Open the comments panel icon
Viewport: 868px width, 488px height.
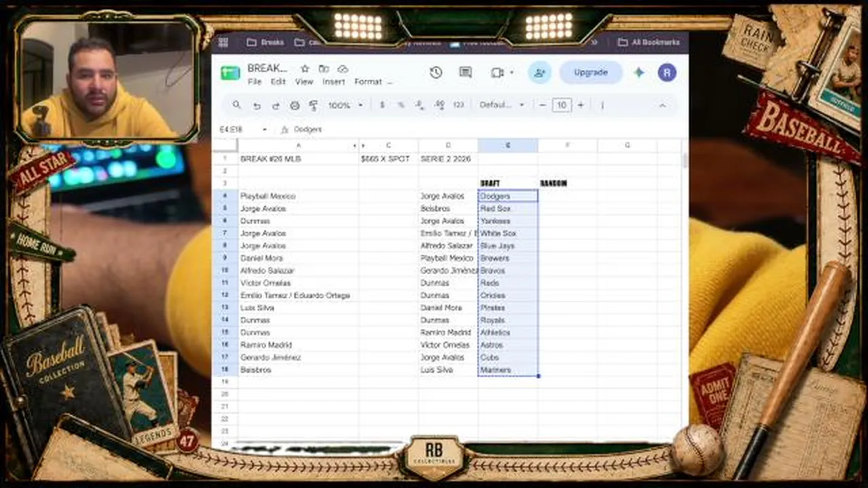coord(465,73)
